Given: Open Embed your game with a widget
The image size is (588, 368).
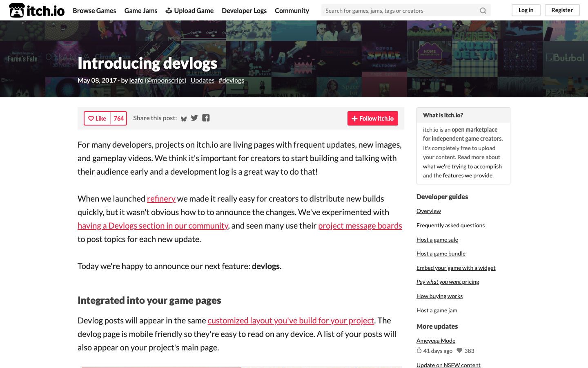Looking at the screenshot, I should tap(456, 268).
